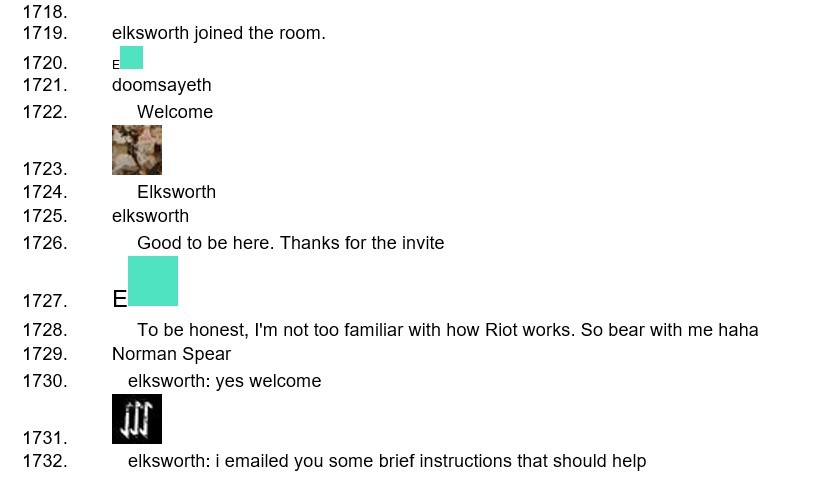The height and width of the screenshot is (485, 820).
Task: Click line number 1719
Action: pyautogui.click(x=45, y=33)
